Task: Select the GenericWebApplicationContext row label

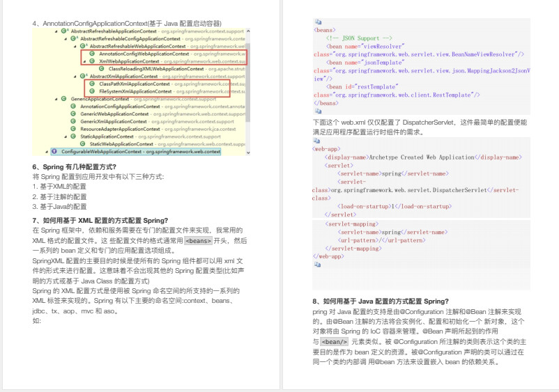Action: 114,114
